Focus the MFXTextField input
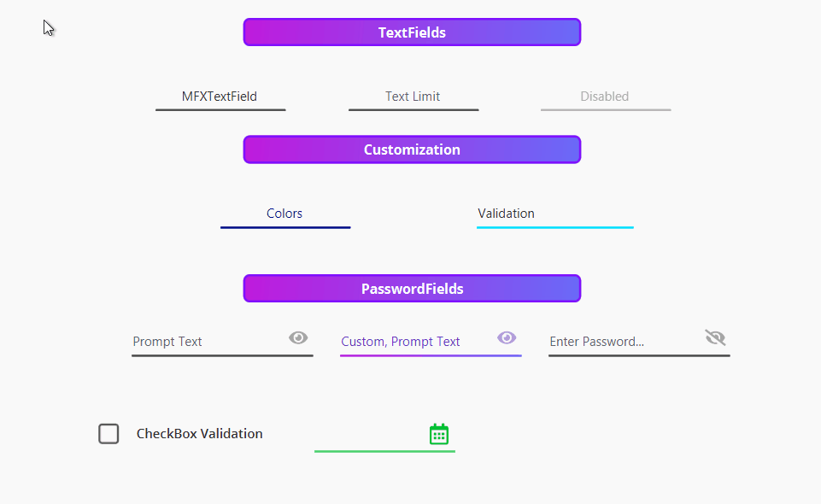 220,97
